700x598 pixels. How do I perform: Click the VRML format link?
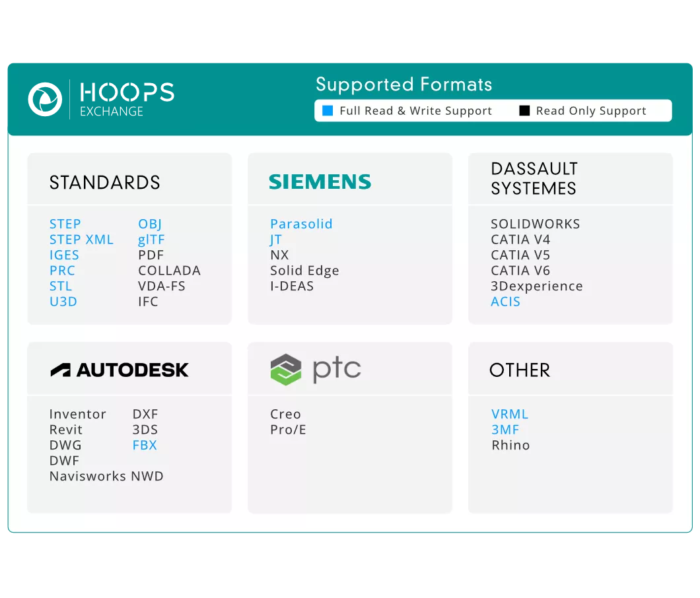510,414
